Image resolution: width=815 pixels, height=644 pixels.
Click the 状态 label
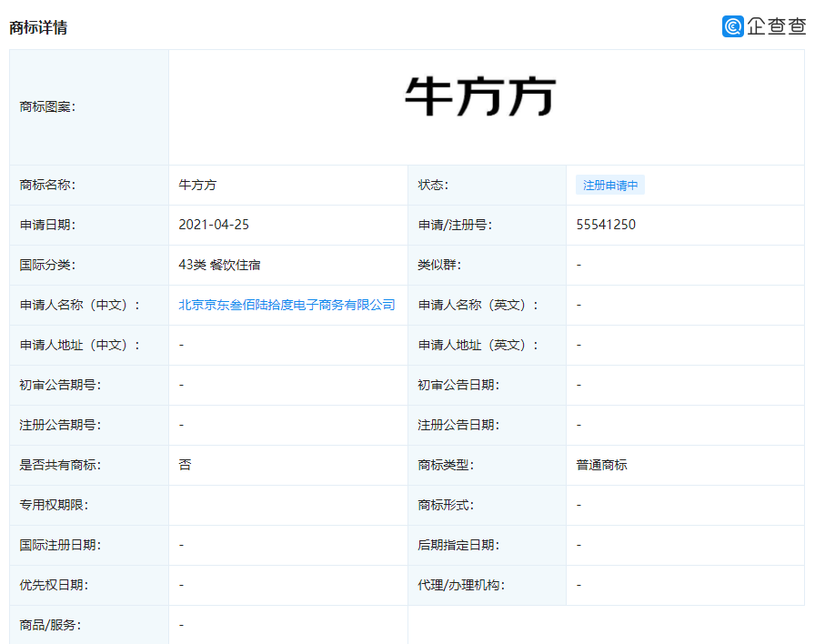pyautogui.click(x=433, y=185)
